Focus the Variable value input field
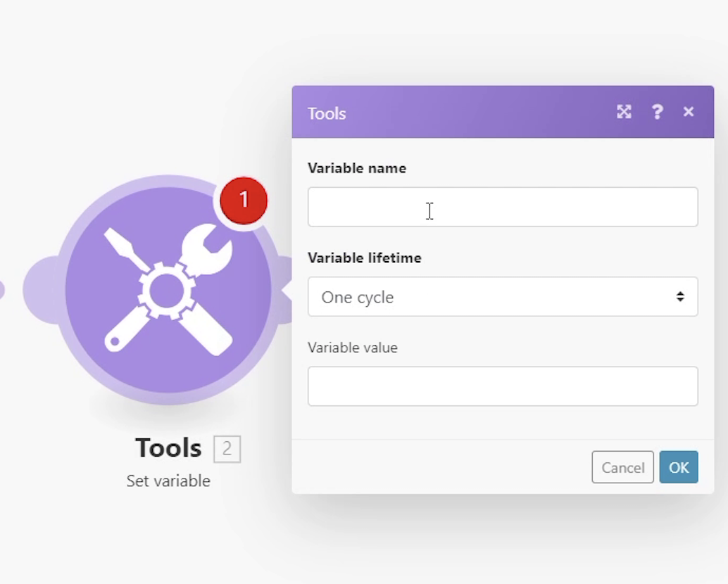Screen dimensions: 728x584 click(x=502, y=386)
